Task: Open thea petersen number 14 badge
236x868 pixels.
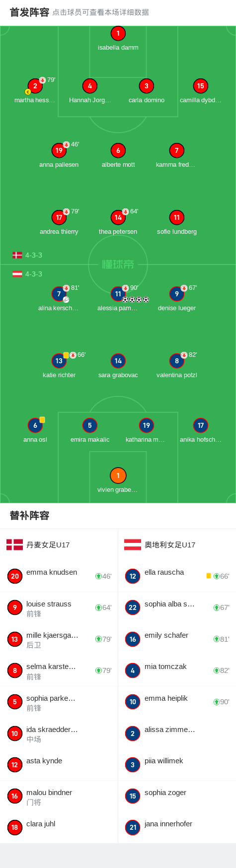Action: click(x=118, y=217)
